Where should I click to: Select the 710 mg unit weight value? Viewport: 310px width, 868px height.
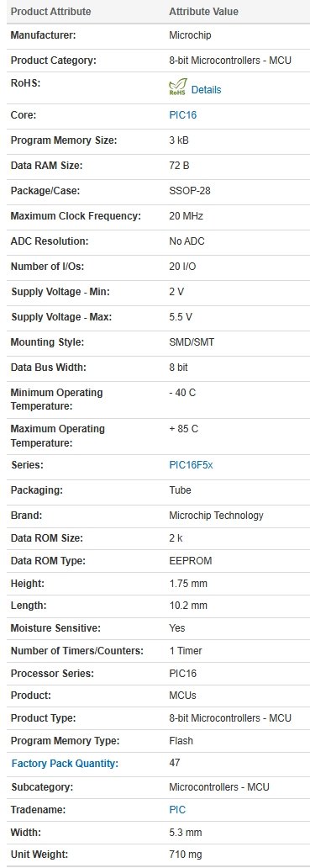pyautogui.click(x=186, y=855)
